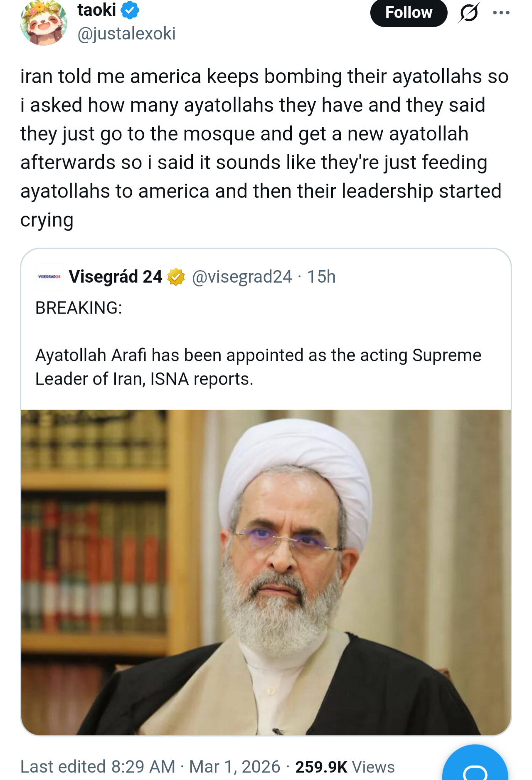
Task: Open taoki's profile avatar picture
Action: 44,23
